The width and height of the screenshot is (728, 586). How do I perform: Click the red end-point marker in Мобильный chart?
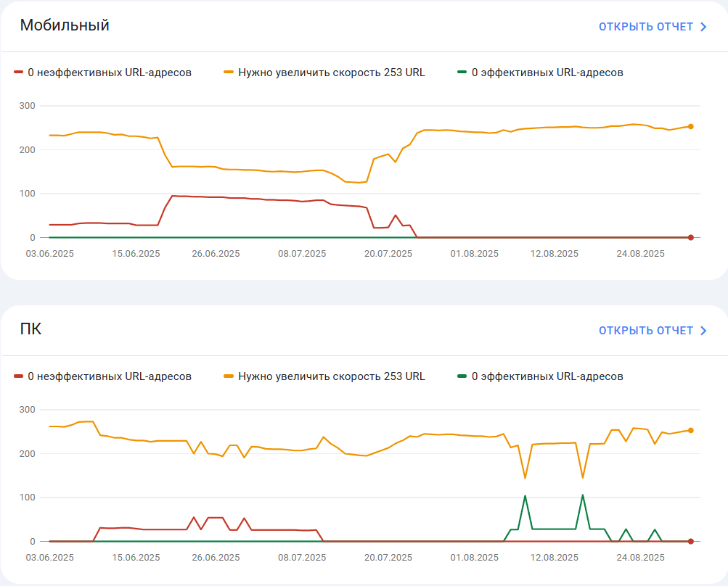pyautogui.click(x=691, y=238)
